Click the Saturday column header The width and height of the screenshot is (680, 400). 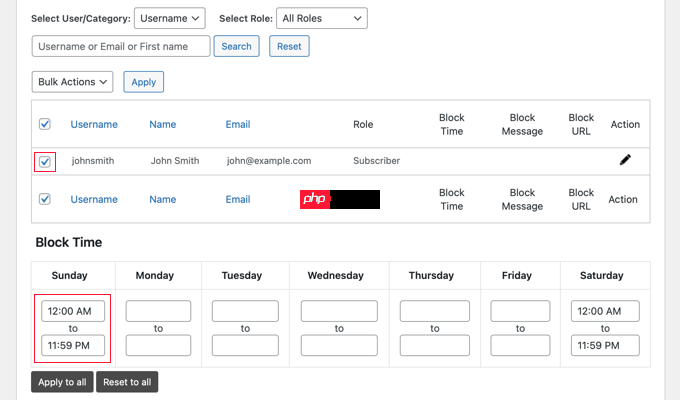click(602, 275)
